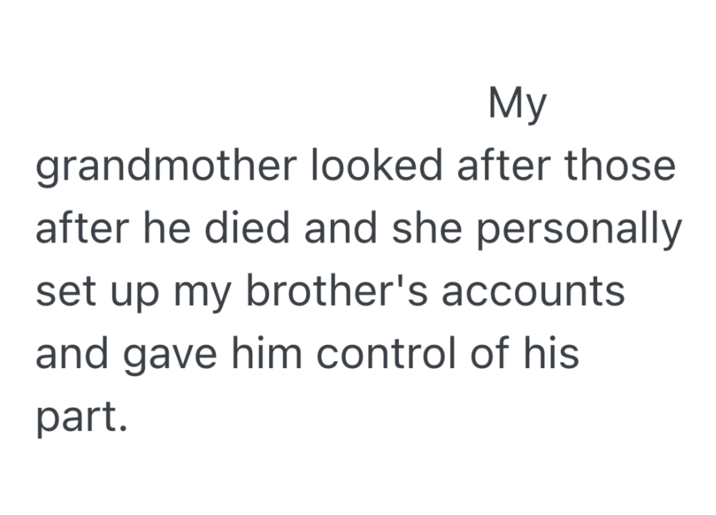Click the word "up"
Image resolution: width=716 pixels, height=515 pixels.
tap(130, 295)
